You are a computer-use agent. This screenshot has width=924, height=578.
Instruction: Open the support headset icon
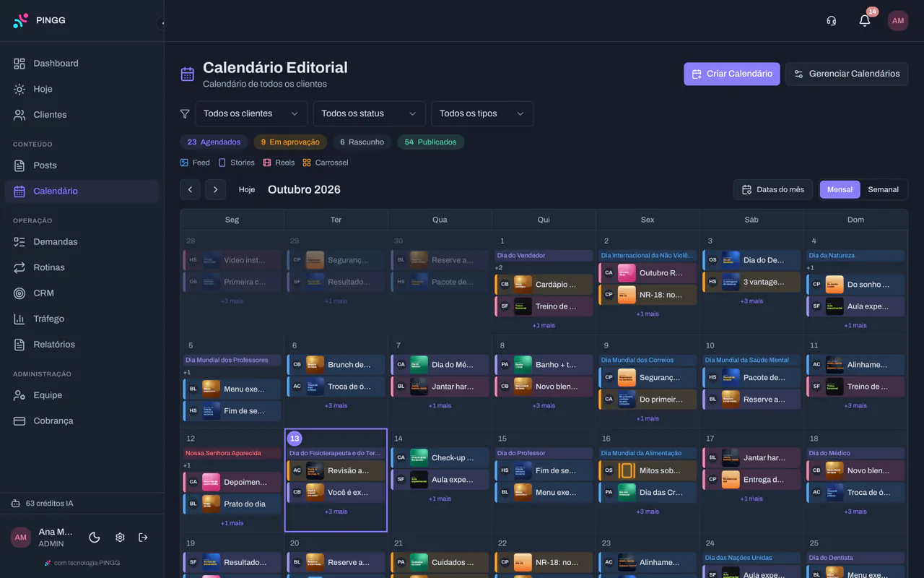click(832, 20)
